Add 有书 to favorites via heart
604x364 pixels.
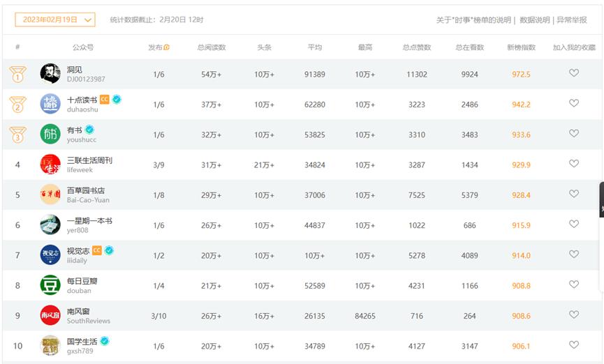click(574, 133)
